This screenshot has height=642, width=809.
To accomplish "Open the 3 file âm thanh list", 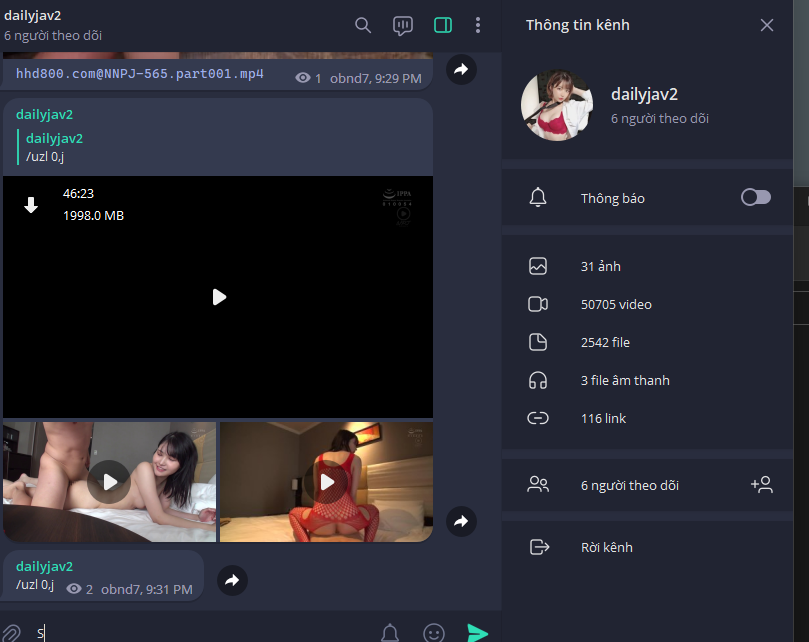I will click(x=624, y=381).
